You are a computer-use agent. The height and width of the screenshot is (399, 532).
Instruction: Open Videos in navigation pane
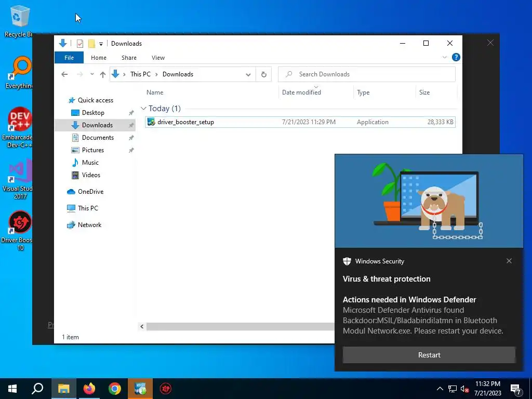[91, 175]
